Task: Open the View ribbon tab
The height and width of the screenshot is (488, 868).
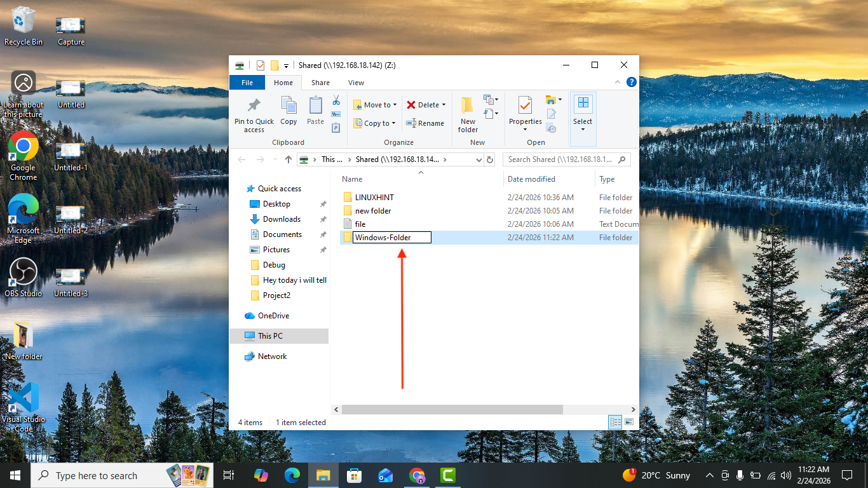Action: click(356, 83)
